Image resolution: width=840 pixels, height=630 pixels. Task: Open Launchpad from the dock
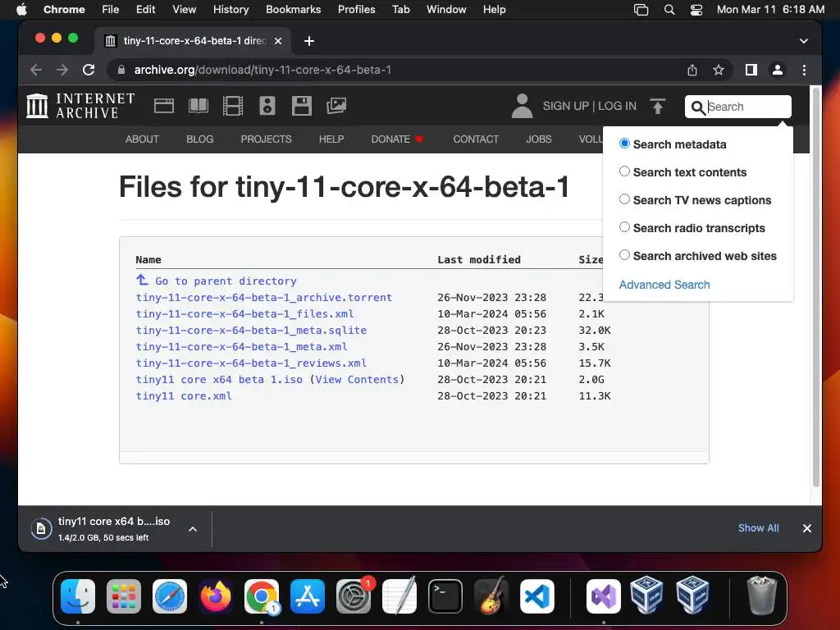pyautogui.click(x=124, y=596)
